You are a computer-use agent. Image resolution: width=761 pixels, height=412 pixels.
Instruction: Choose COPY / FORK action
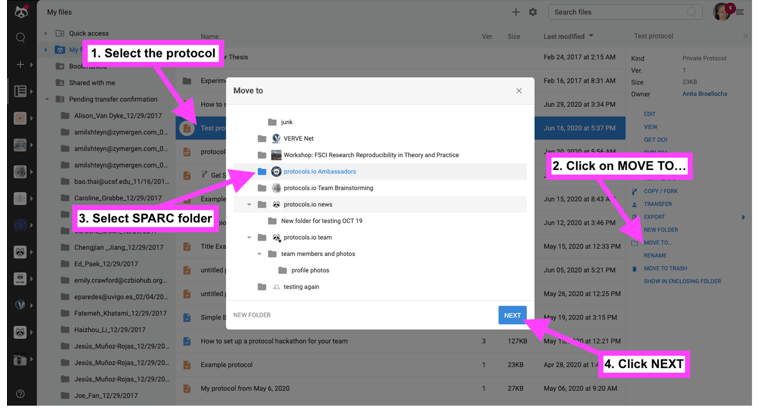661,191
